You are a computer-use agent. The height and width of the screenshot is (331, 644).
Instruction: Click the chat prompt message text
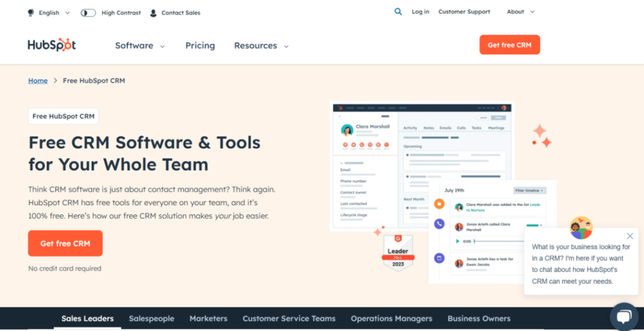[x=580, y=264]
